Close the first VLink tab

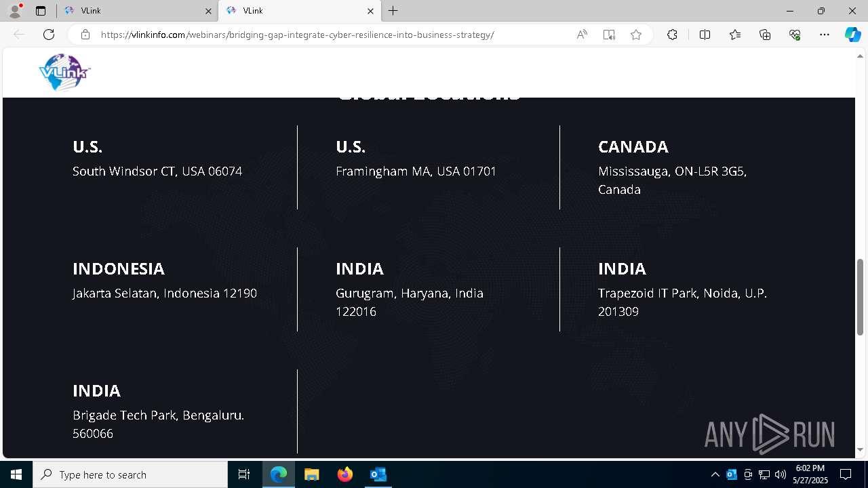(208, 11)
